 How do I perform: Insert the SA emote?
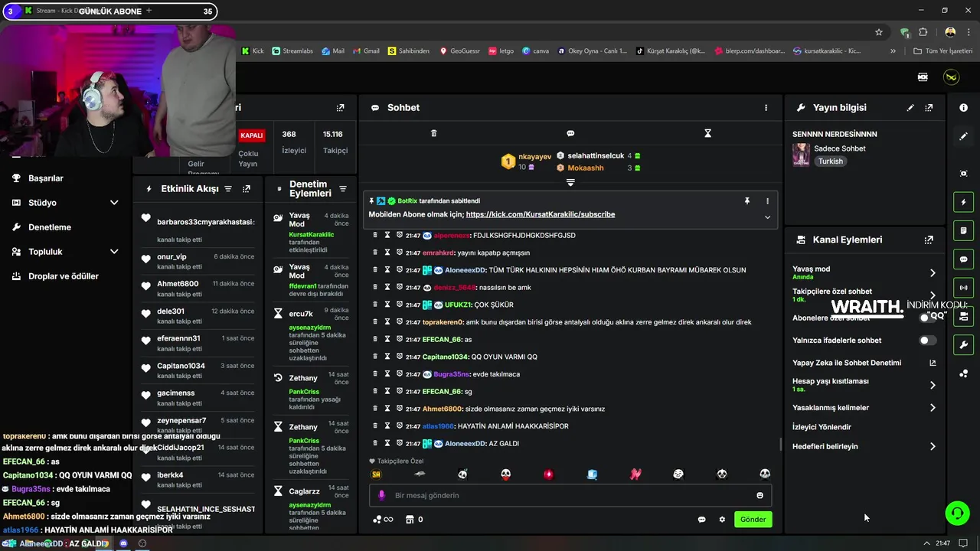376,474
